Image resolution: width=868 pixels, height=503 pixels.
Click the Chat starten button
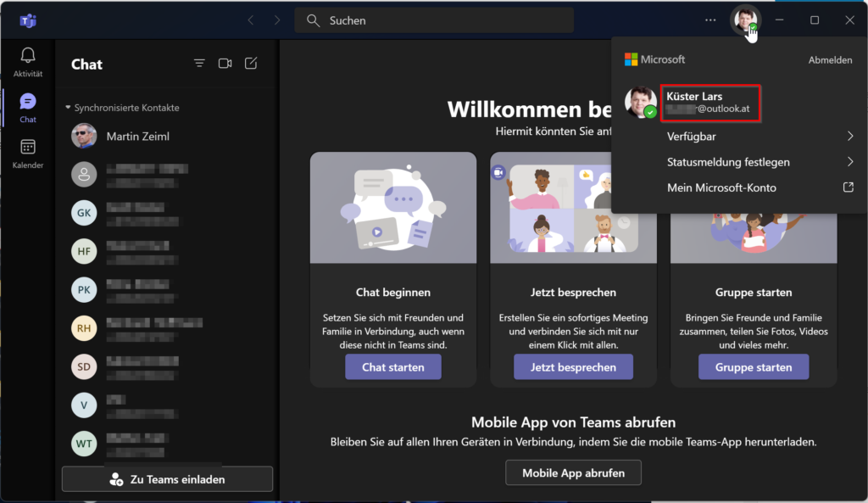393,366
